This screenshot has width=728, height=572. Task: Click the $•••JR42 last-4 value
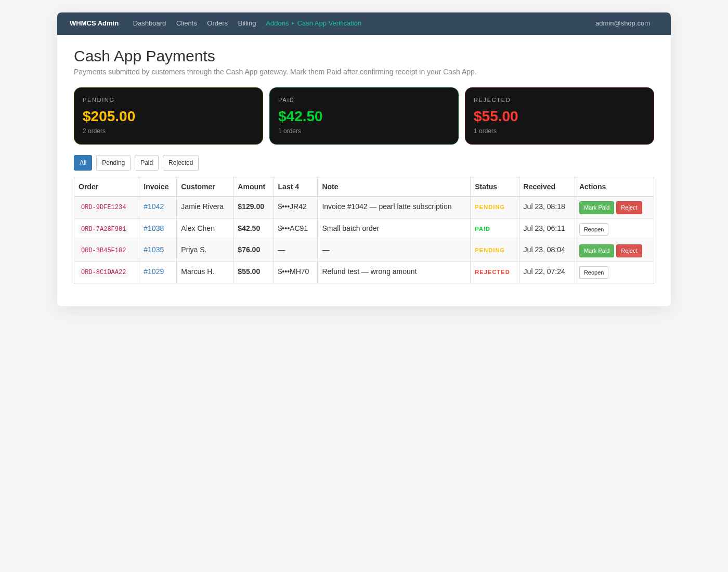pos(292,206)
